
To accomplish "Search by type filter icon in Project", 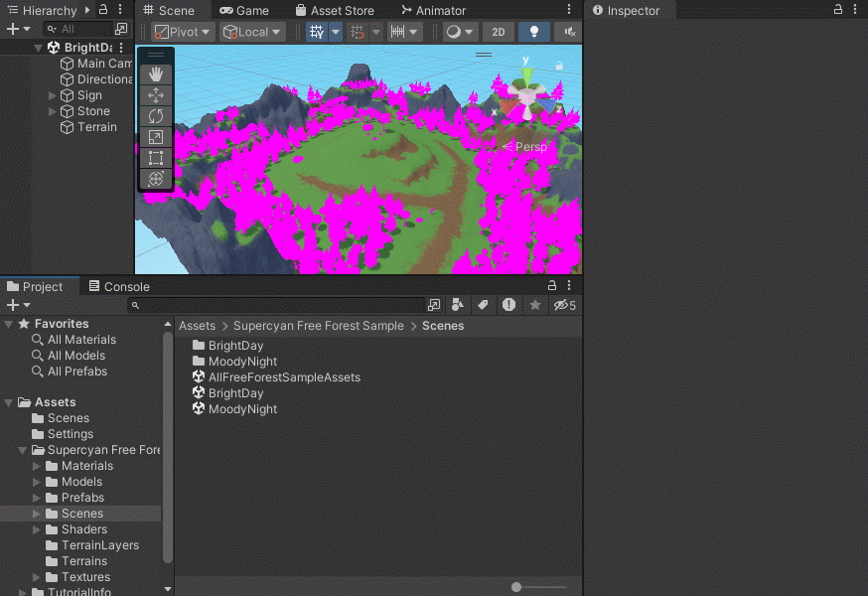I will click(457, 305).
